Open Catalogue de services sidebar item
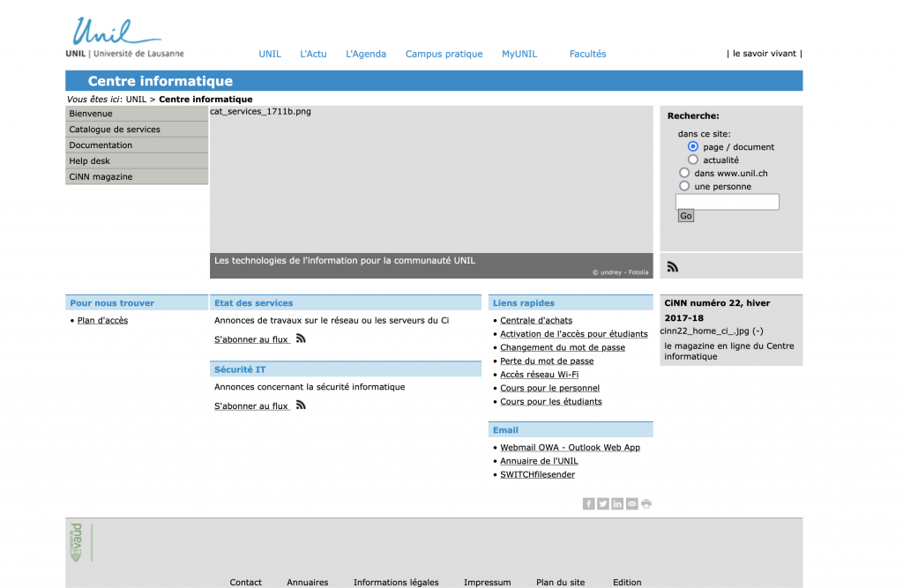 (x=115, y=130)
